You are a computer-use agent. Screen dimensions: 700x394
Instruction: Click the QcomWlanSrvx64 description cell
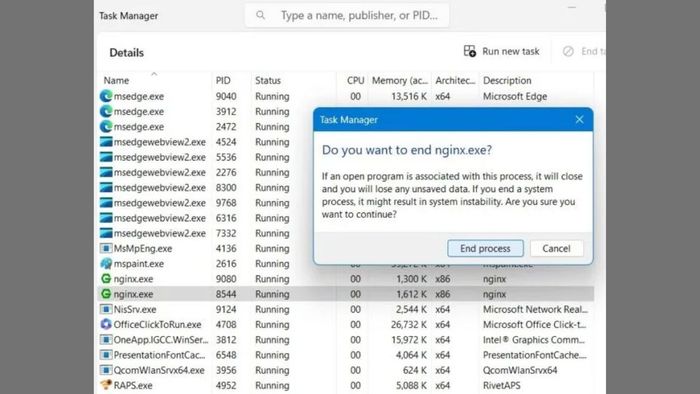(520, 370)
